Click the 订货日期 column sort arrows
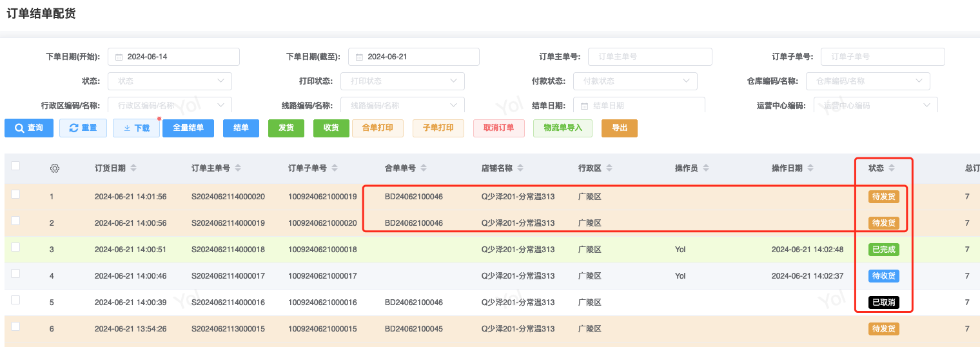This screenshot has height=347, width=980. tap(133, 168)
